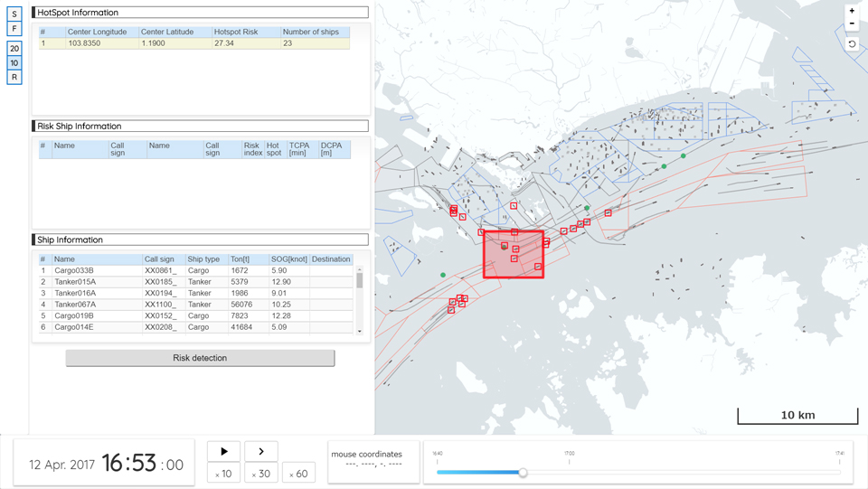Zoom out on the map
Image resolution: width=868 pixels, height=489 pixels.
(x=852, y=24)
